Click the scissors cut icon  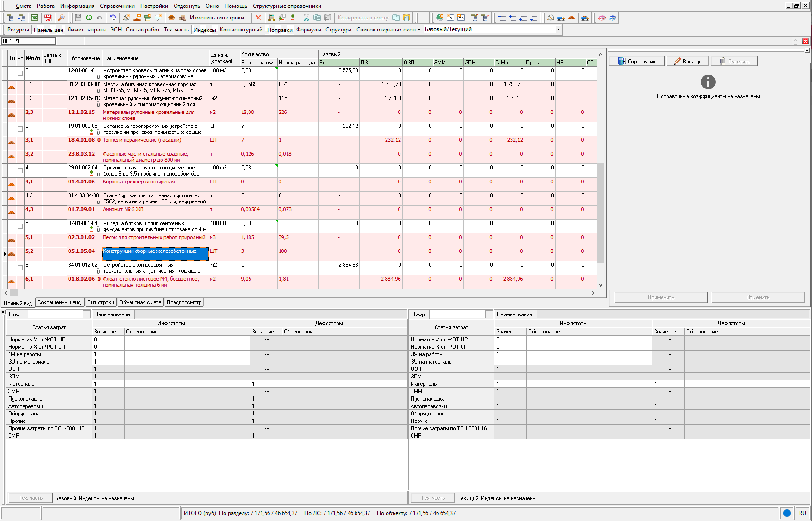(x=306, y=18)
